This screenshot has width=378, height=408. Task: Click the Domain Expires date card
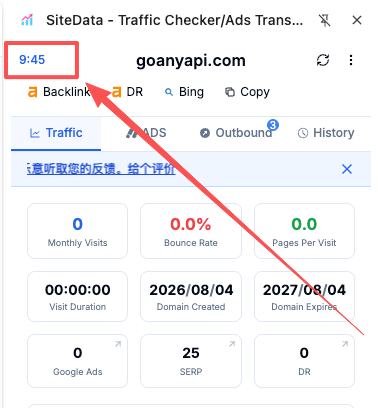pos(304,296)
